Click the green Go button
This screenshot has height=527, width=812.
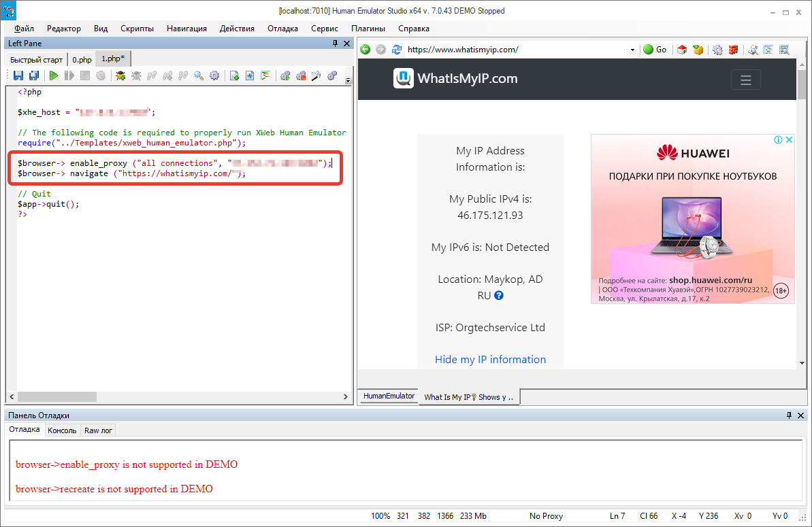coord(655,50)
